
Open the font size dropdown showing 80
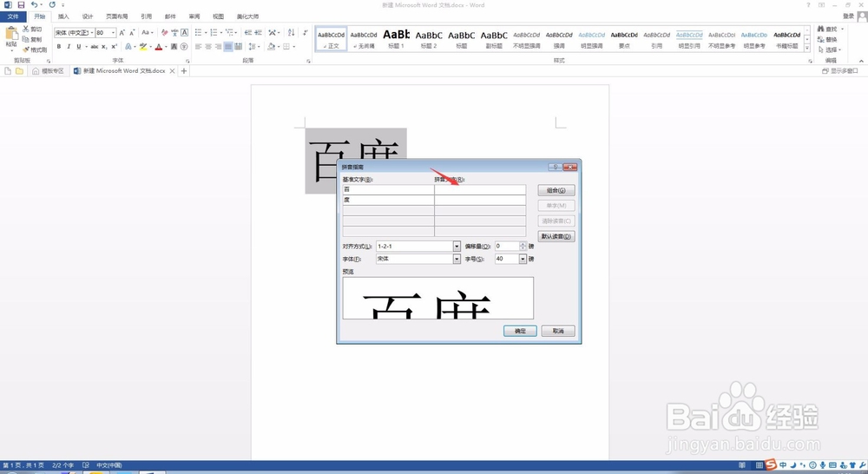[x=113, y=33]
